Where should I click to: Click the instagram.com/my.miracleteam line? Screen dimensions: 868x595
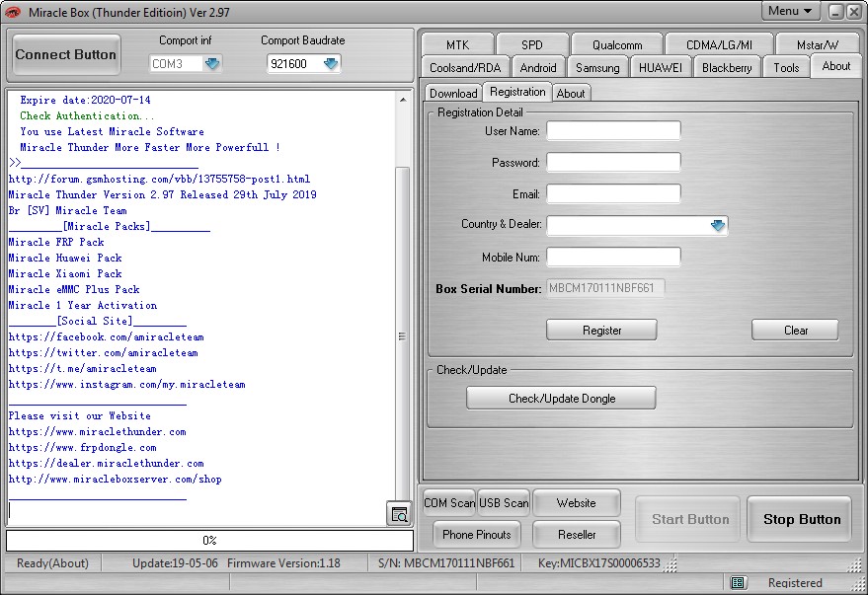pos(126,384)
